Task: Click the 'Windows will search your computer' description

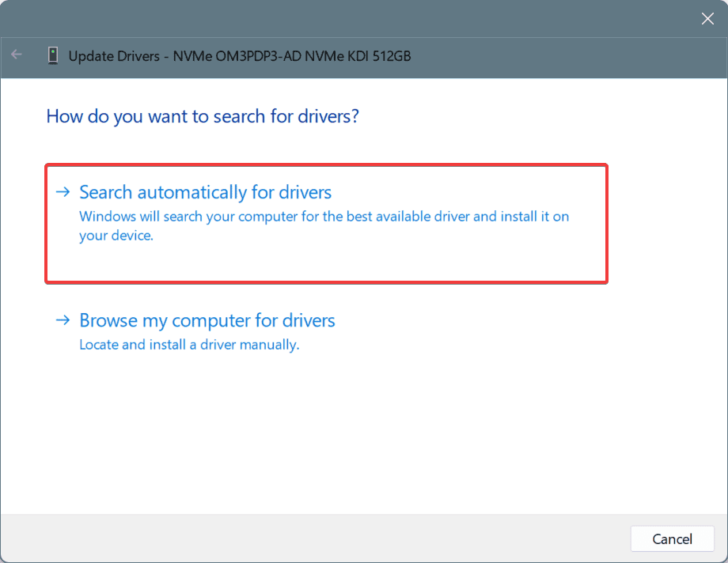Action: pyautogui.click(x=324, y=225)
